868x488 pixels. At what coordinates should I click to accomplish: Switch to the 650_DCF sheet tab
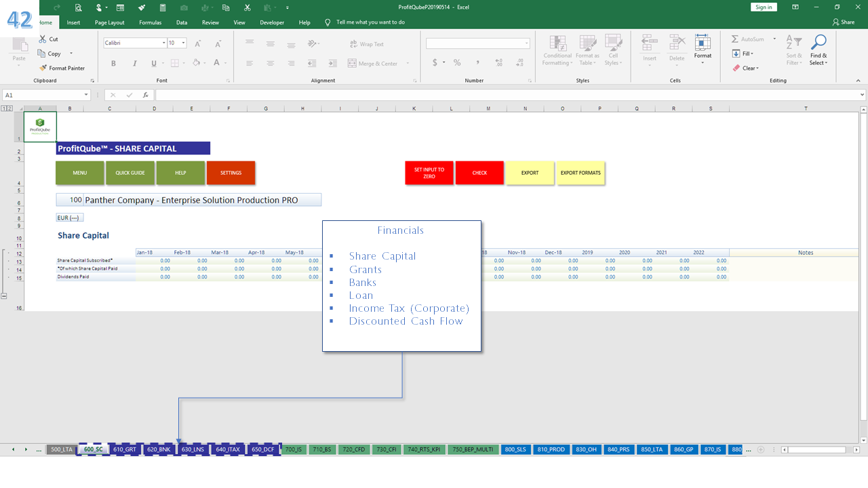262,449
